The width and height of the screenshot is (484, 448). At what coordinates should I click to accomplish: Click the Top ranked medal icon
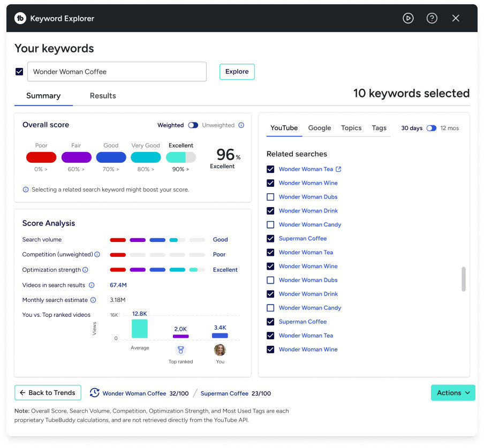pyautogui.click(x=180, y=350)
